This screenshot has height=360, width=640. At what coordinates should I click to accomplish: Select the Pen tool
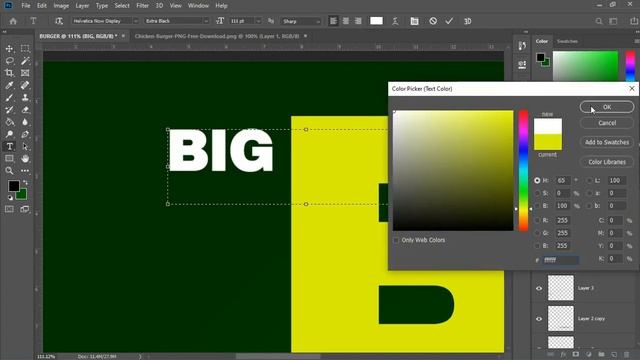25,134
